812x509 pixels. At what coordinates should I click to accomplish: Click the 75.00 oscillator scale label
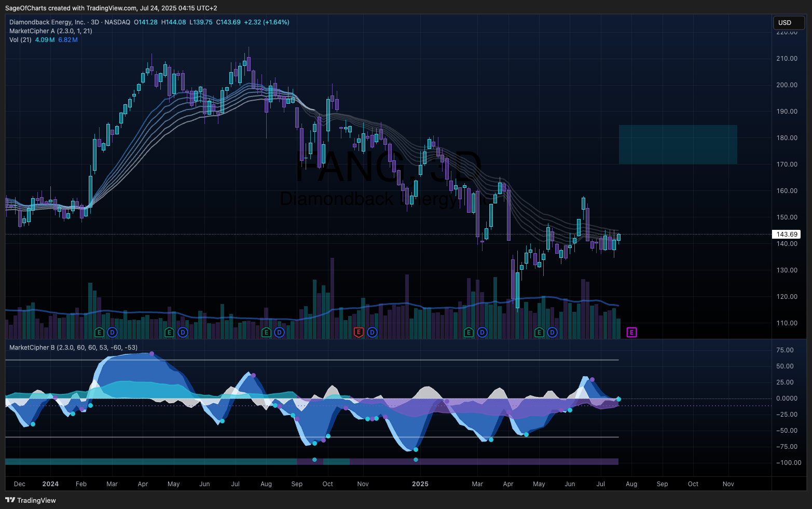[x=785, y=350]
